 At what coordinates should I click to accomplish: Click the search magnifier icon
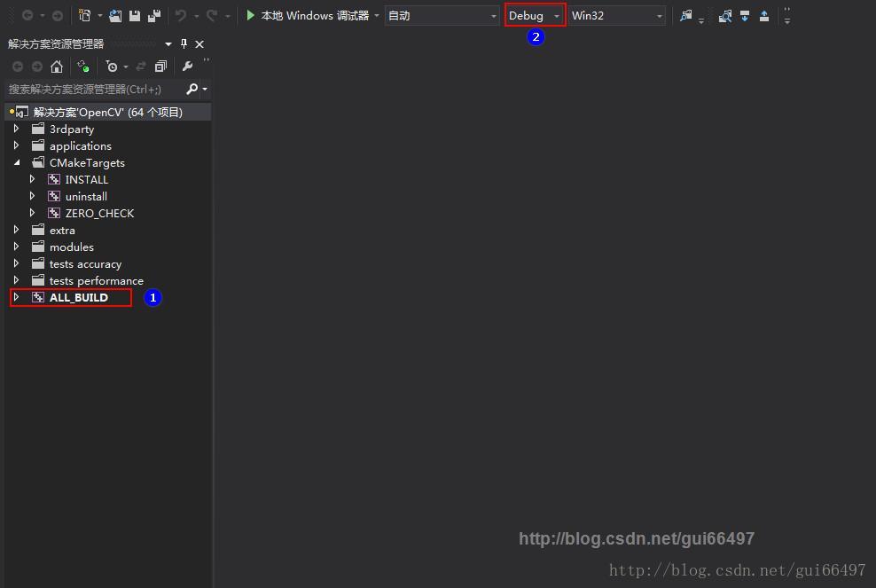pyautogui.click(x=192, y=89)
